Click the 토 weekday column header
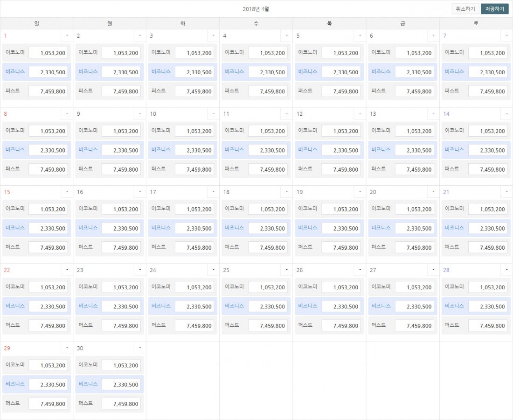The image size is (513, 420). tap(476, 23)
